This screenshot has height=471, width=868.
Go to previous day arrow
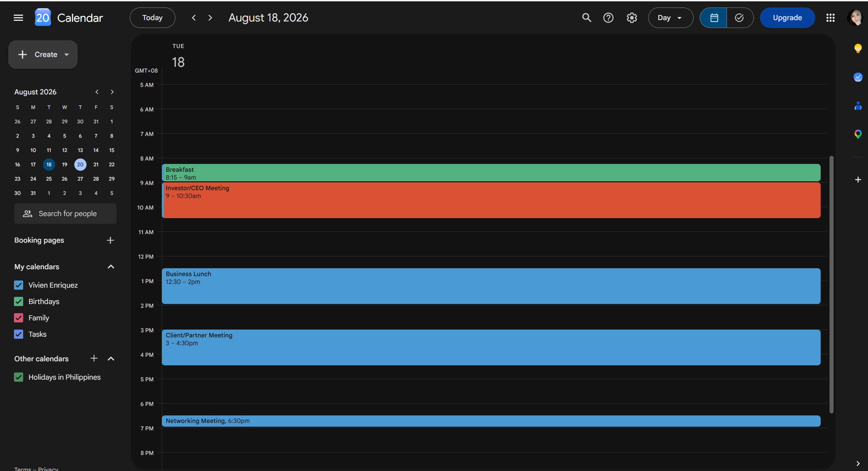coord(194,18)
